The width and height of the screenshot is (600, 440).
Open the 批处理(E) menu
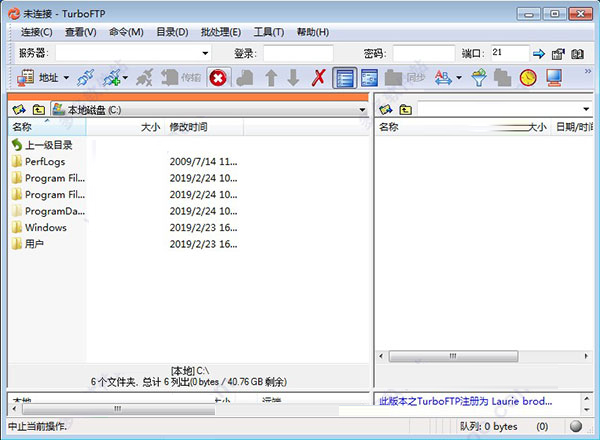coord(221,32)
